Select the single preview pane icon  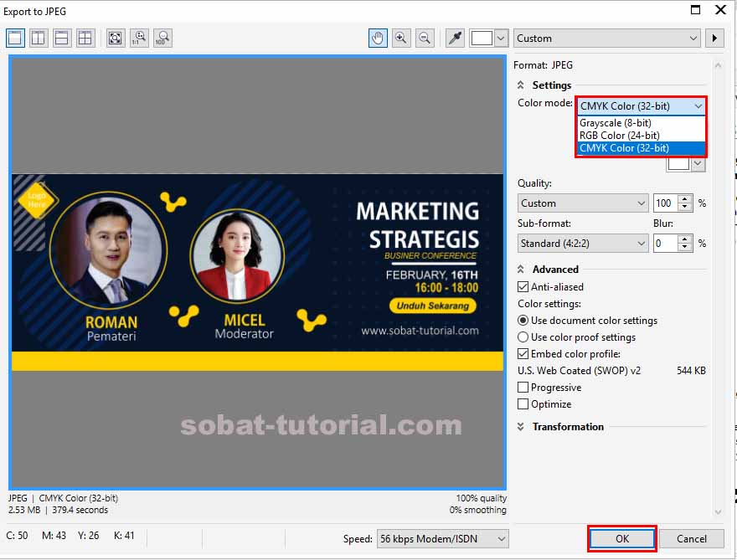14,38
